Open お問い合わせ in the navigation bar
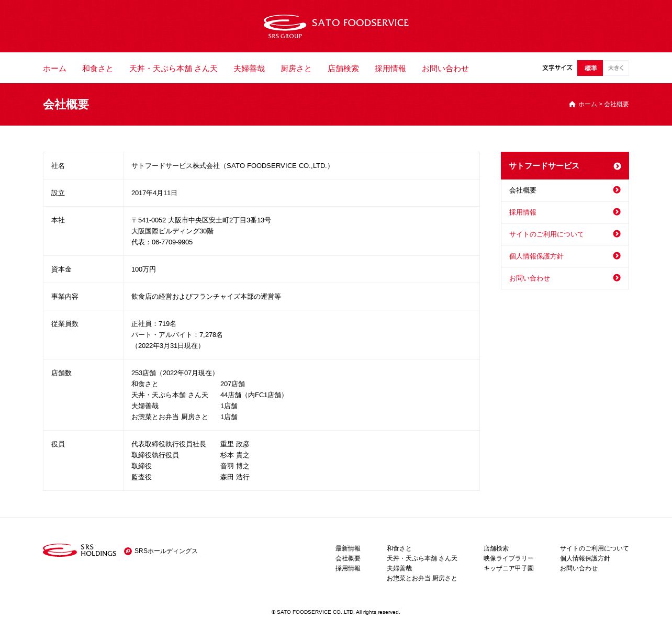The height and width of the screenshot is (641, 672). tap(445, 69)
